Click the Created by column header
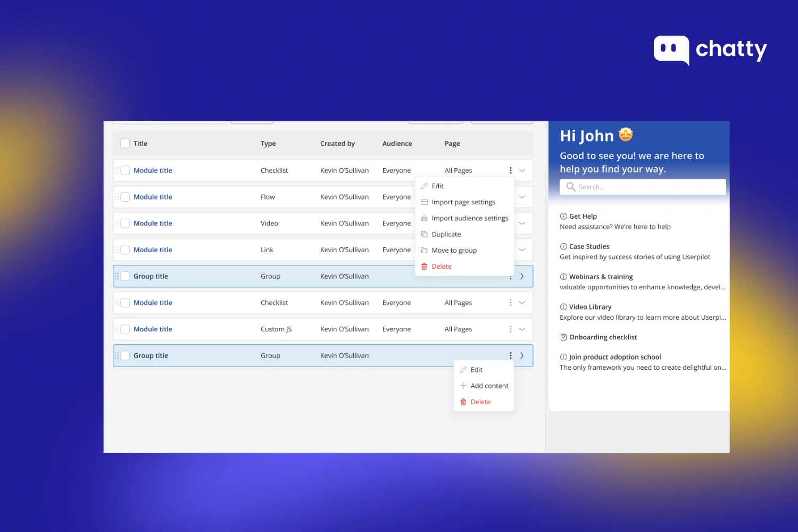The image size is (798, 532). (337, 144)
